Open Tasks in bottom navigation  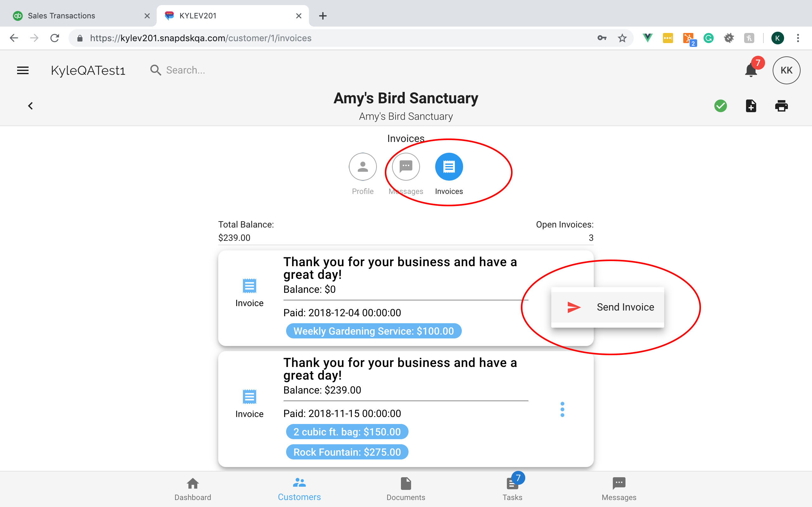click(512, 489)
